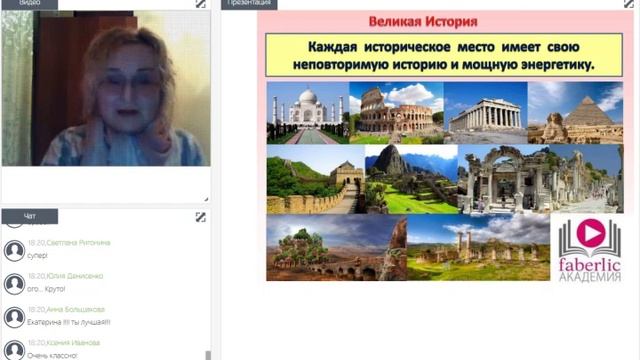Click the chat message 'ого... Круто!'

coord(46,289)
